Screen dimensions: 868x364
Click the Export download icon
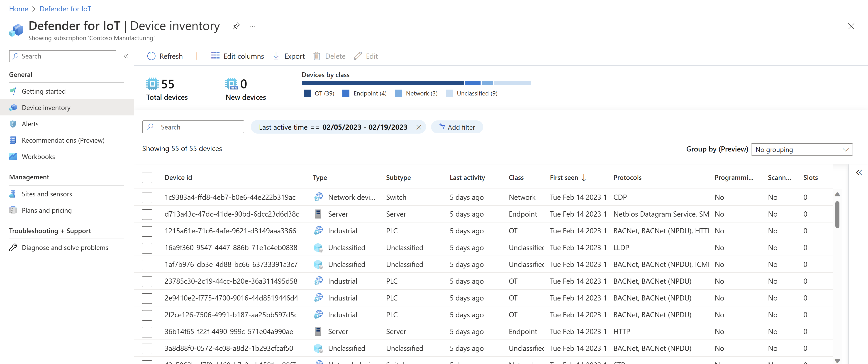tap(276, 56)
